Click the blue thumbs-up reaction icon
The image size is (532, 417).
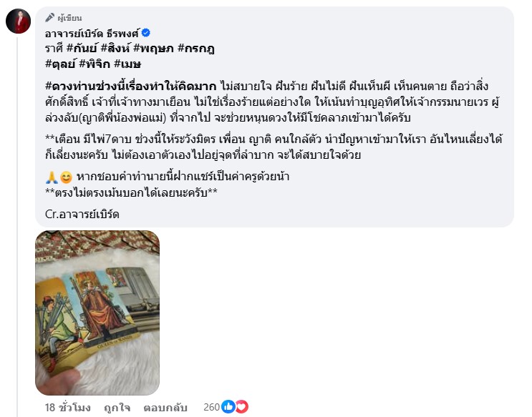tap(228, 406)
